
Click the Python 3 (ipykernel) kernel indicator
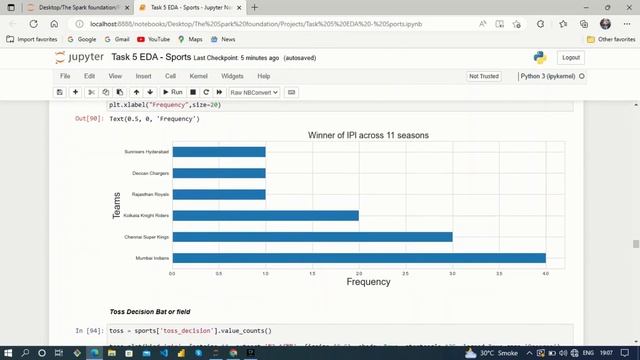tap(552, 76)
